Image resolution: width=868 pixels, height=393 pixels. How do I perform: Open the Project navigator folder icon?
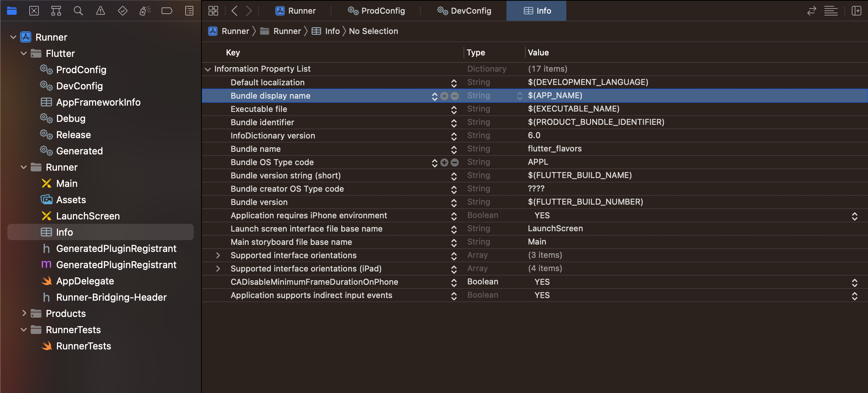tap(12, 11)
